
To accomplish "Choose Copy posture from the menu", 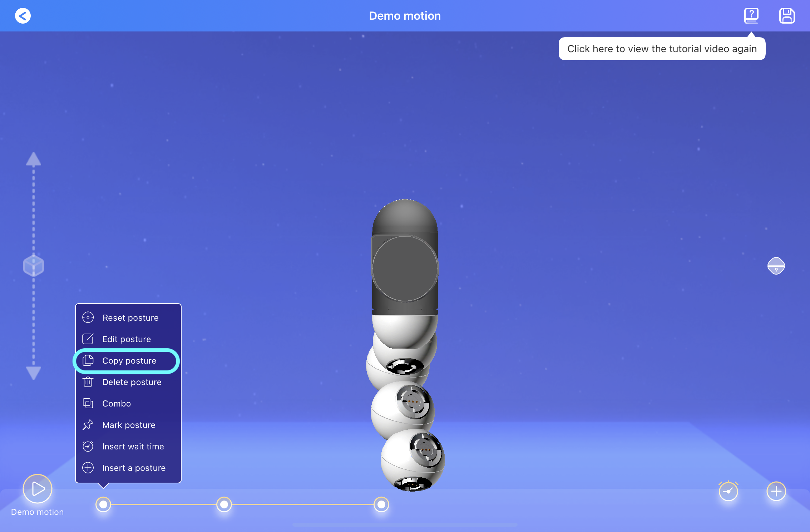I will [x=129, y=361].
